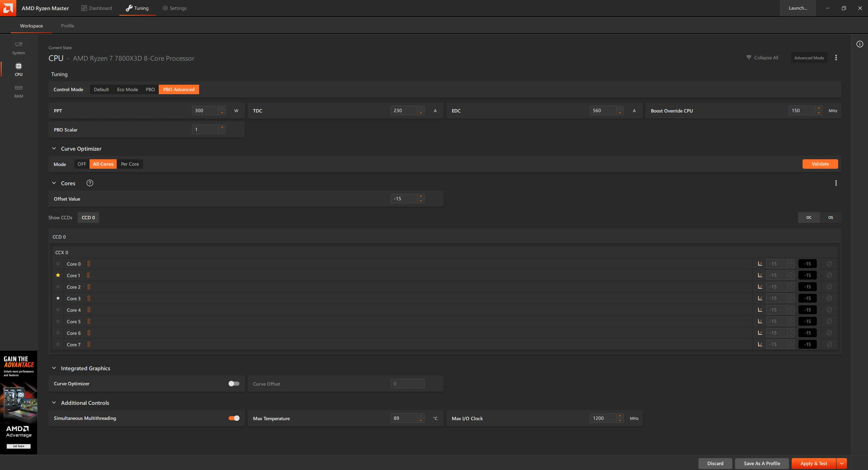Click the Core 7 link chain icon
This screenshot has width=868, height=470.
click(89, 344)
